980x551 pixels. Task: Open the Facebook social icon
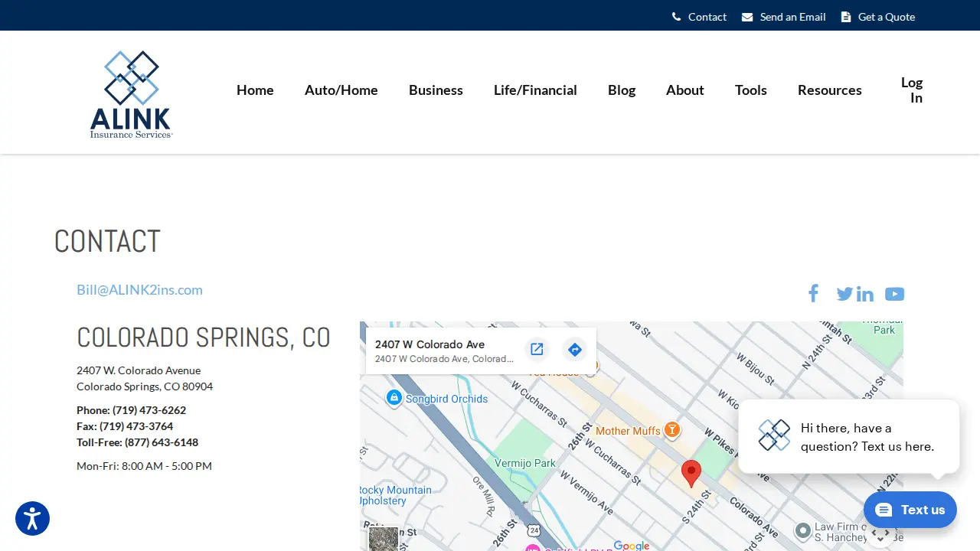(x=813, y=293)
